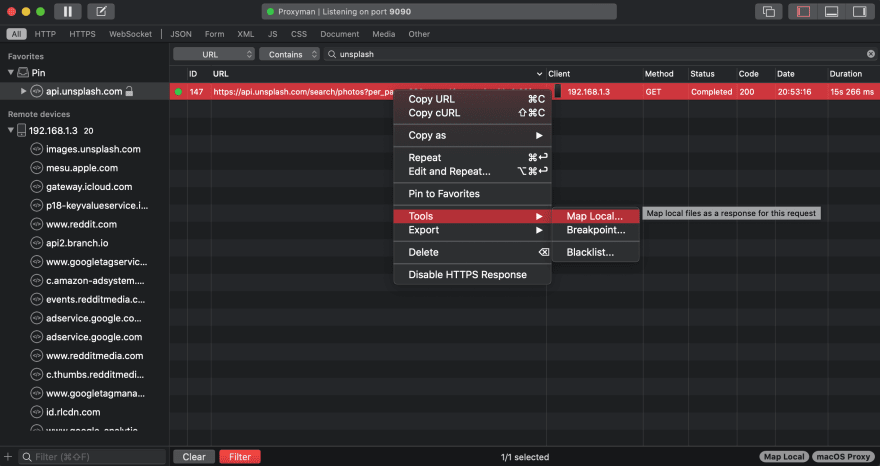Click the www.redditmedia.com domain icon
Screen dimensions: 880x466
coord(36,355)
